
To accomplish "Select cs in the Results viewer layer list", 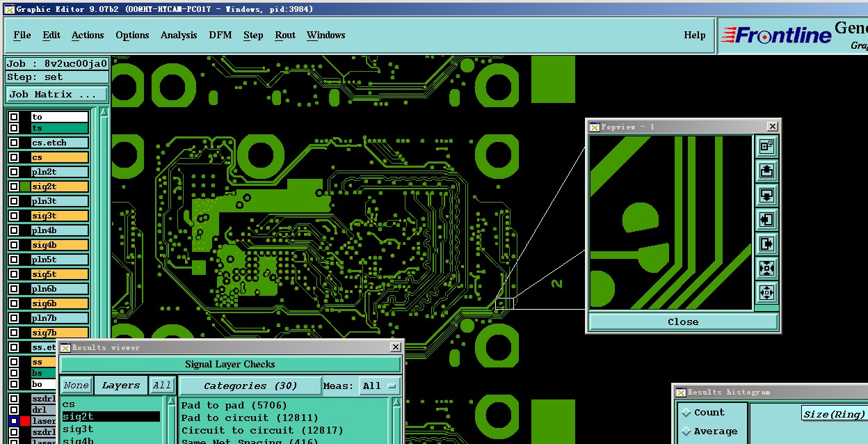I will point(111,404).
